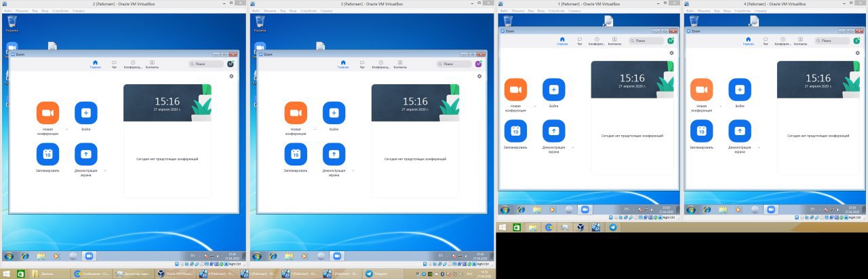Open the Conferences (Конференции) tab in VM 1 Zoom
Screen dimensions: 868x279
click(597, 41)
